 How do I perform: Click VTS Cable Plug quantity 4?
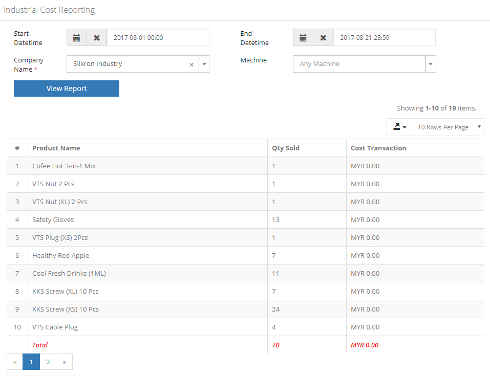pos(274,327)
